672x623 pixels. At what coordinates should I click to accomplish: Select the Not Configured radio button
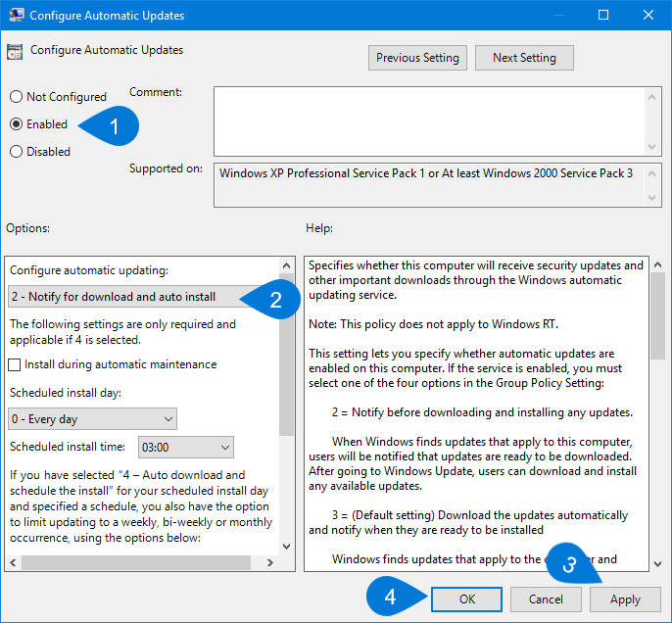pyautogui.click(x=17, y=97)
